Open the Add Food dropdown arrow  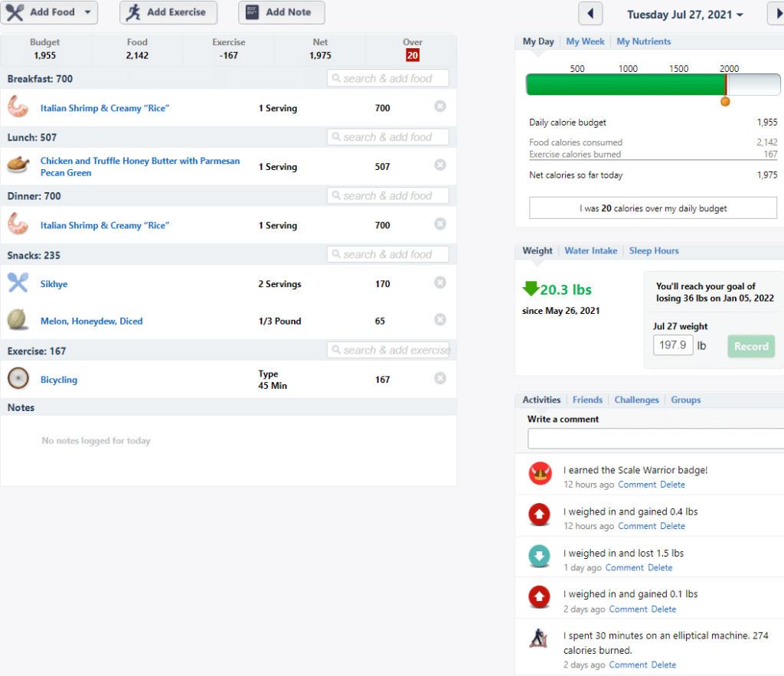coord(88,12)
